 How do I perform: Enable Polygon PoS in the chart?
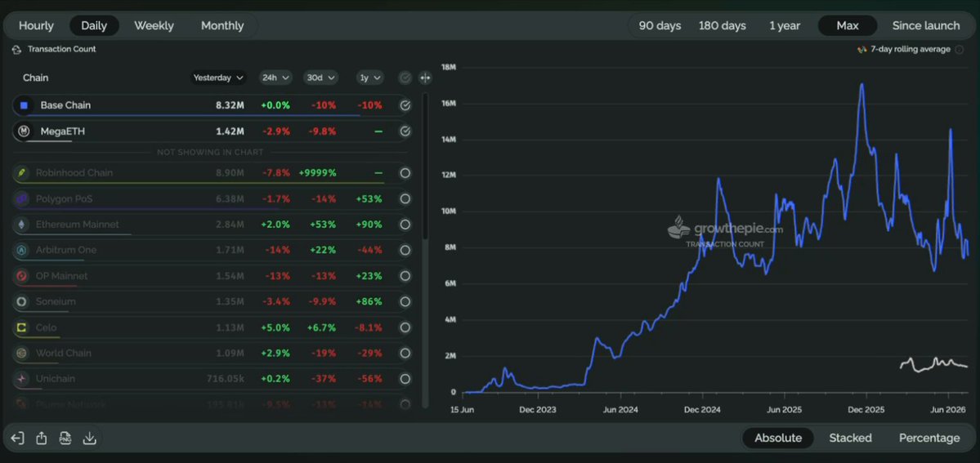pyautogui.click(x=405, y=198)
